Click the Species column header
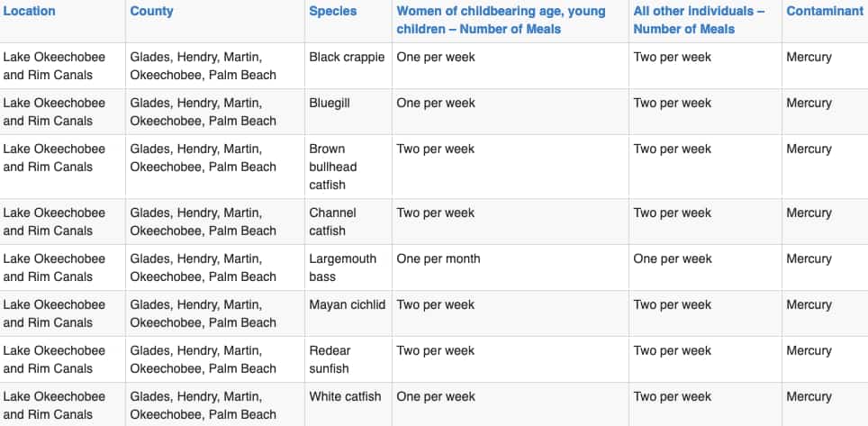 332,11
